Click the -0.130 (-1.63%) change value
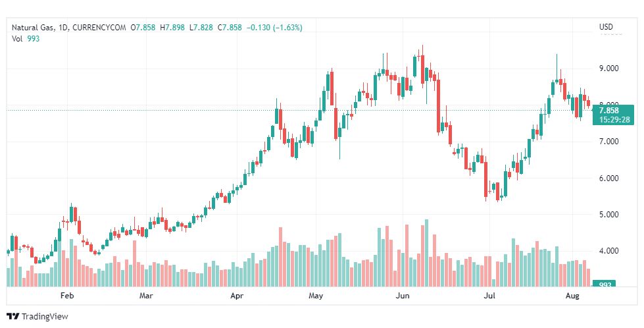This screenshot has width=644, height=328. (274, 28)
